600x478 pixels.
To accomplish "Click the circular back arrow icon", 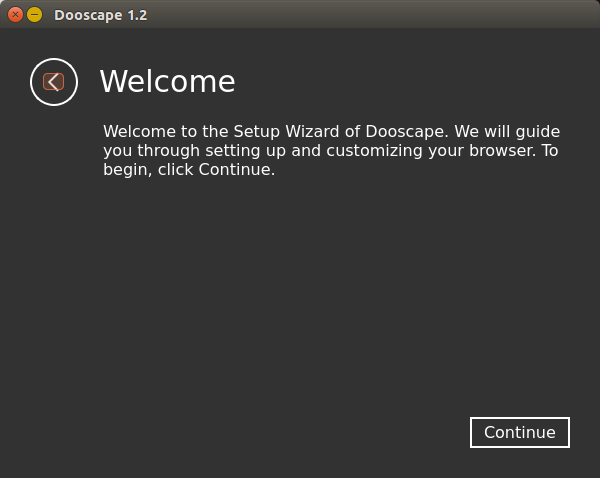I will [x=54, y=82].
